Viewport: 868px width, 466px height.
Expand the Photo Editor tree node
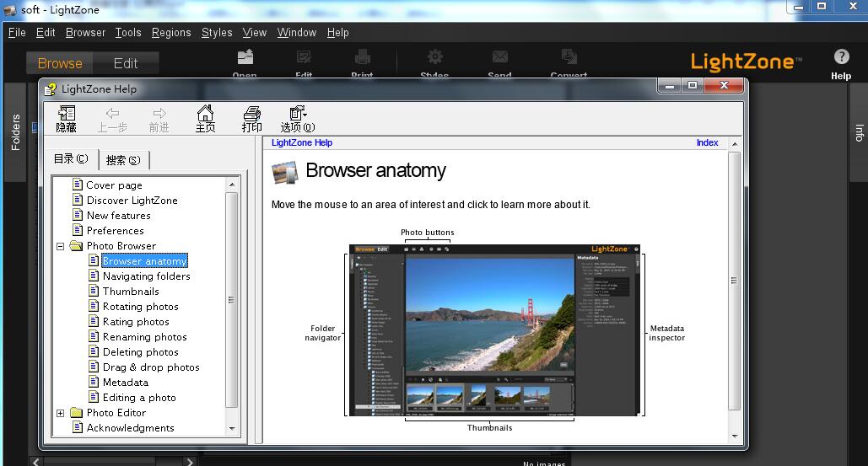pyautogui.click(x=61, y=413)
